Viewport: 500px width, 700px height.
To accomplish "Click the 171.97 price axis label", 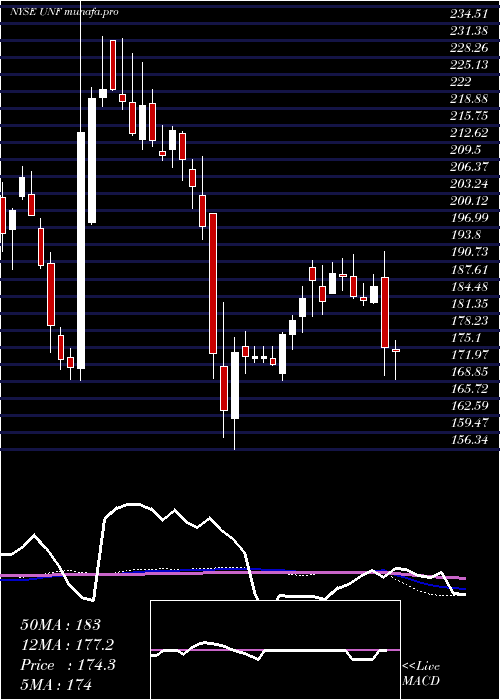I will tap(468, 354).
